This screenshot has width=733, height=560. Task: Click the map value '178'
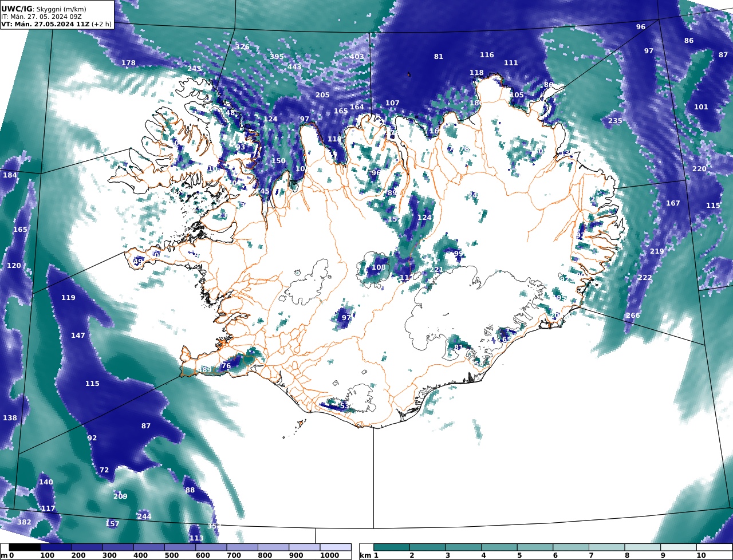point(129,63)
